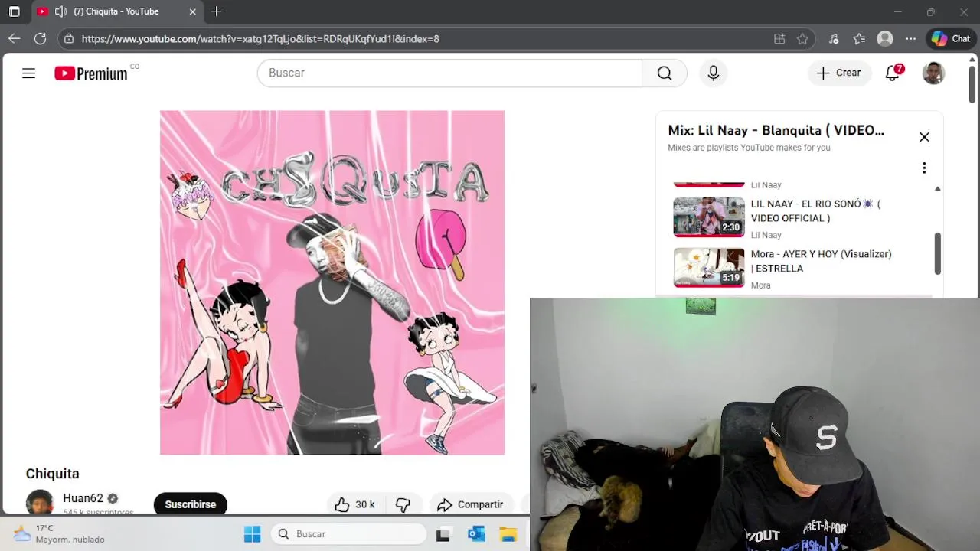This screenshot has width=980, height=551.
Task: Click taskbar Buscar search box
Action: coord(349,534)
